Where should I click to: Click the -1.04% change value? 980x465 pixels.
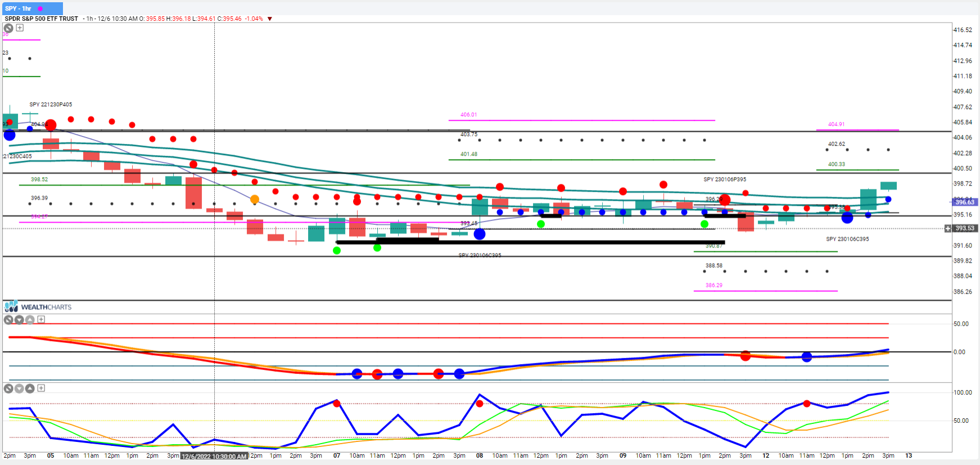click(254, 19)
